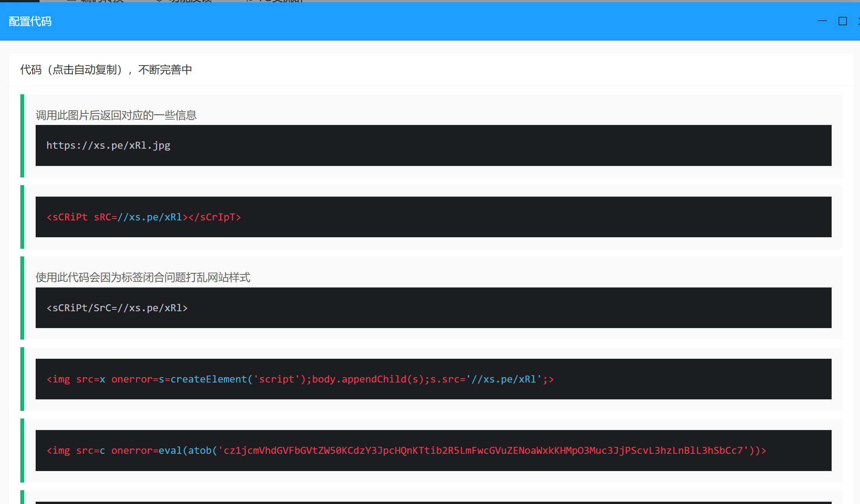Click the '//xs.pe/xRl' string in createElement payload
Viewport: 860px width, 504px height.
coord(504,379)
